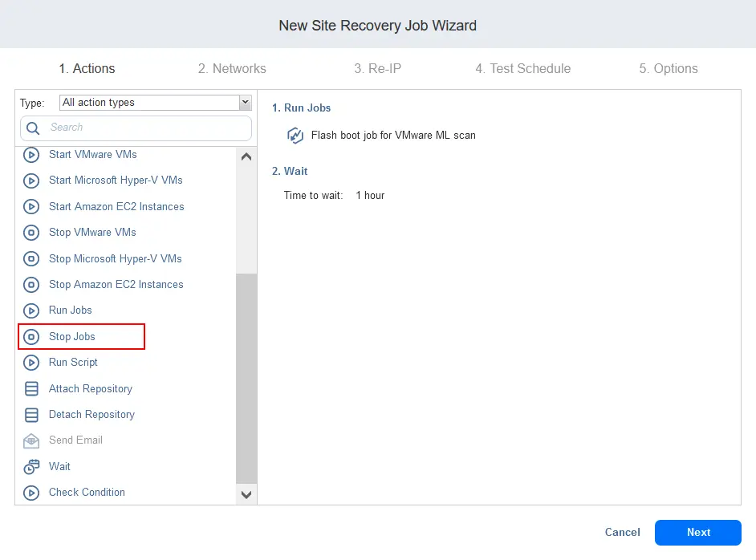The height and width of the screenshot is (560, 756).
Task: Click the scrollbar down arrow
Action: pyautogui.click(x=246, y=495)
